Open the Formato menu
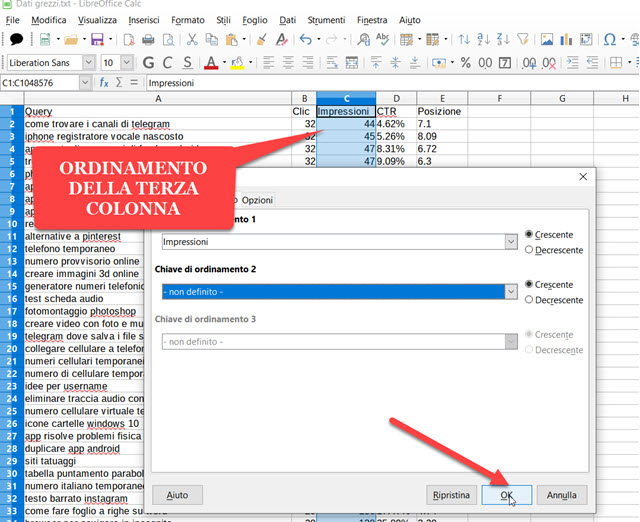640x522 pixels. [188, 20]
